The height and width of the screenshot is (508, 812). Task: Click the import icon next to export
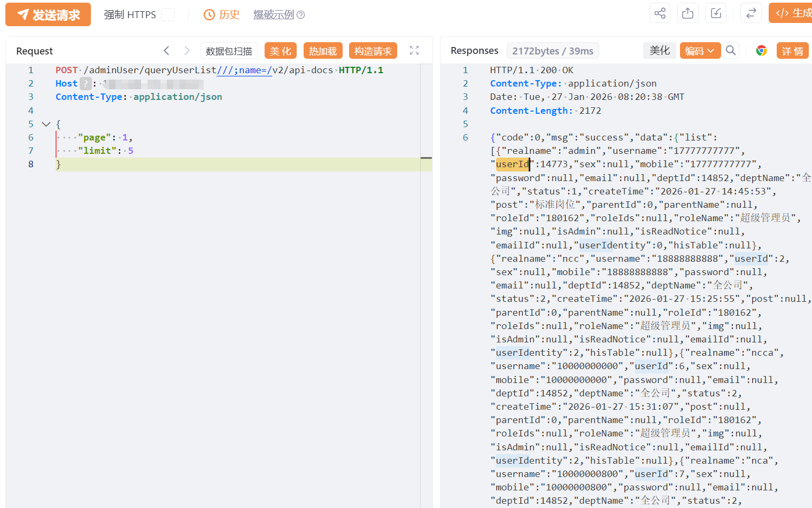pyautogui.click(x=716, y=13)
